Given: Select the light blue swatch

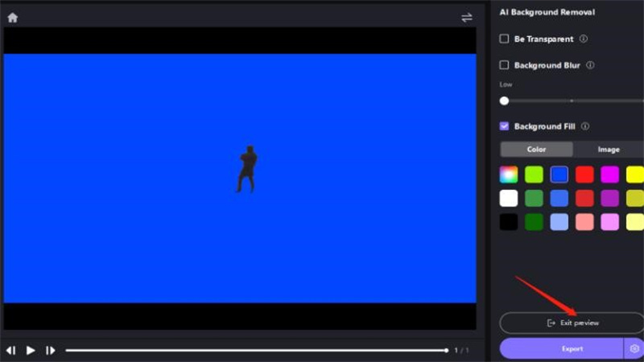Looking at the screenshot, I should coord(559,222).
